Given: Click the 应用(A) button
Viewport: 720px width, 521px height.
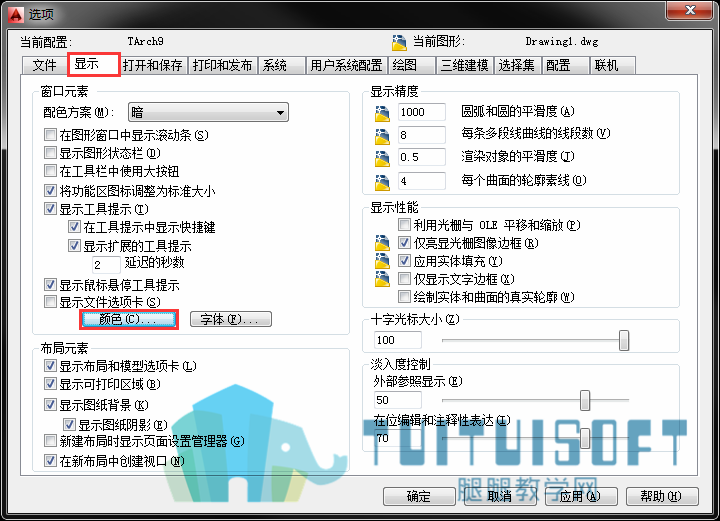Looking at the screenshot, I should click(x=581, y=496).
